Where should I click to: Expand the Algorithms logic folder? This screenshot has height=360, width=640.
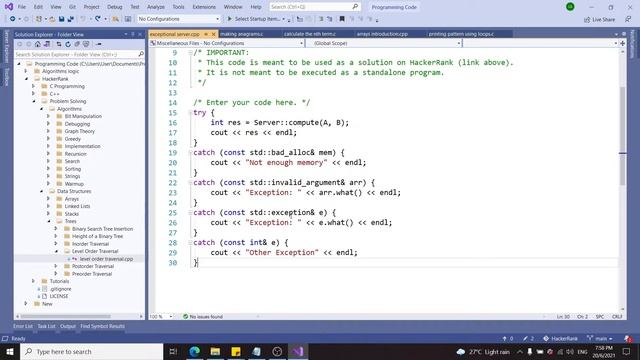pyautogui.click(x=26, y=71)
